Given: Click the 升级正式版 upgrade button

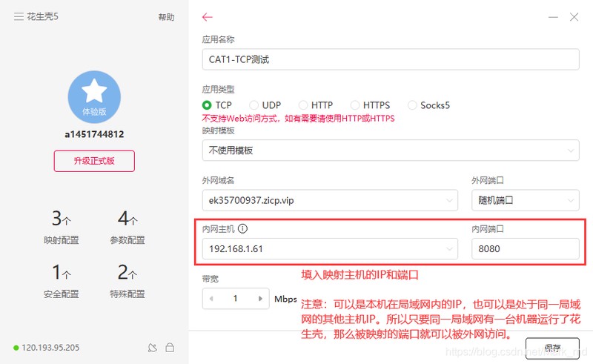Looking at the screenshot, I should (94, 161).
